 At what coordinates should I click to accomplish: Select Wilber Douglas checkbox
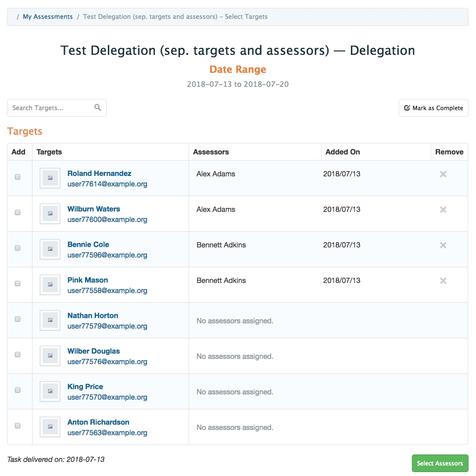coord(18,354)
